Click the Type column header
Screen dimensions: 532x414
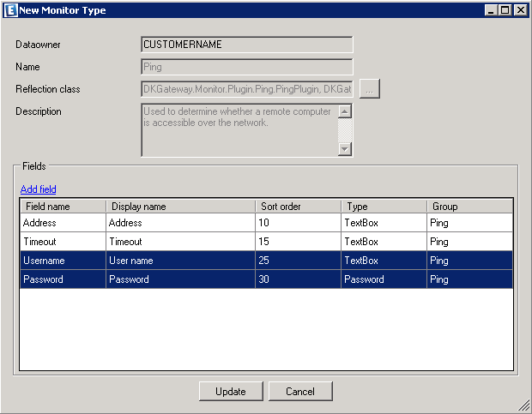384,207
